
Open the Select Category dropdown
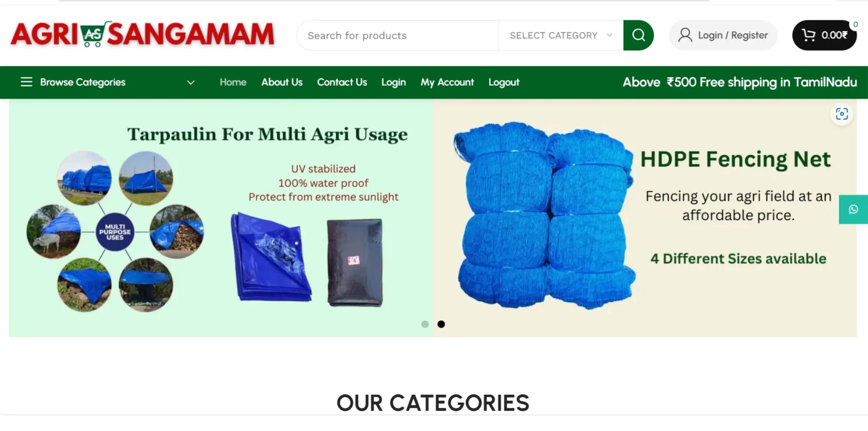click(561, 35)
